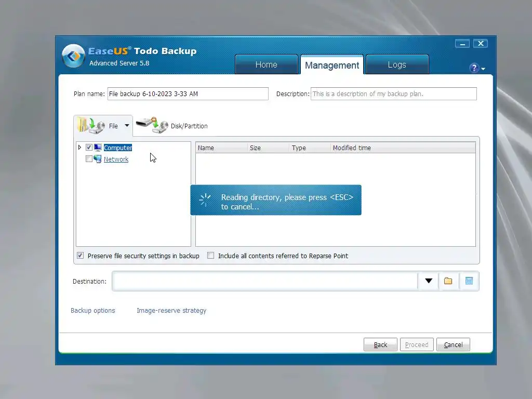Open the Destination dropdown arrow
The image size is (532, 399).
point(429,281)
